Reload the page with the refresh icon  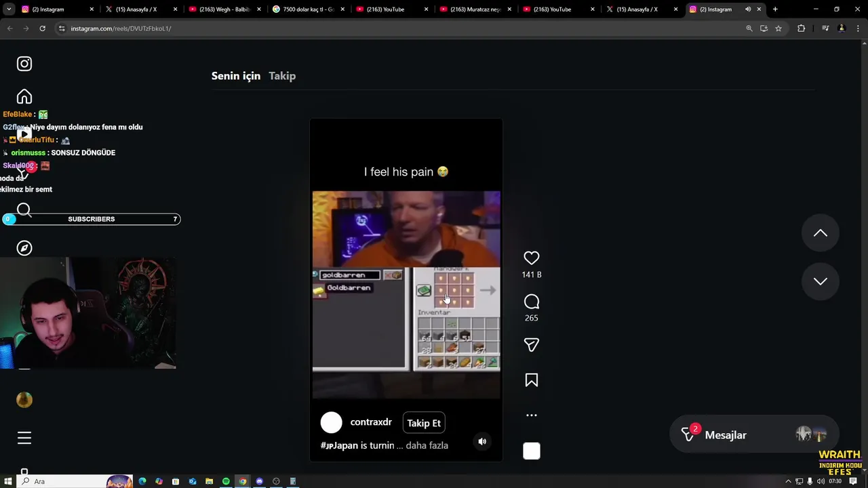(x=42, y=28)
